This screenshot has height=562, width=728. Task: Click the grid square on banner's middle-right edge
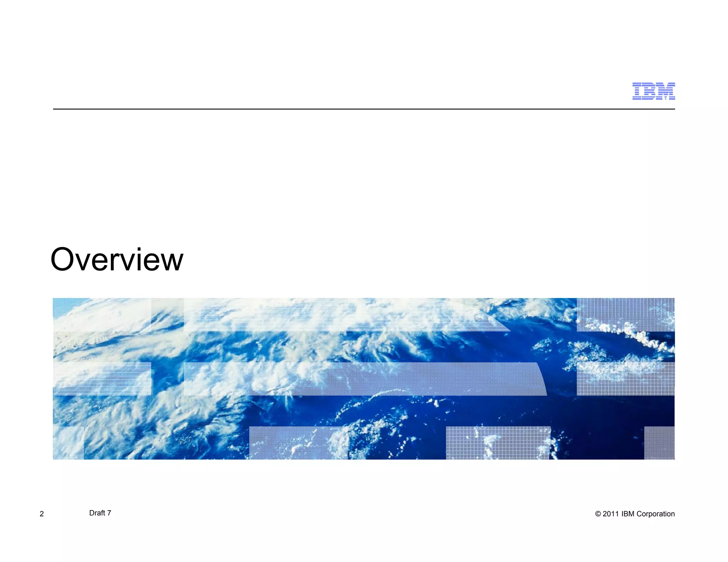[625, 379]
